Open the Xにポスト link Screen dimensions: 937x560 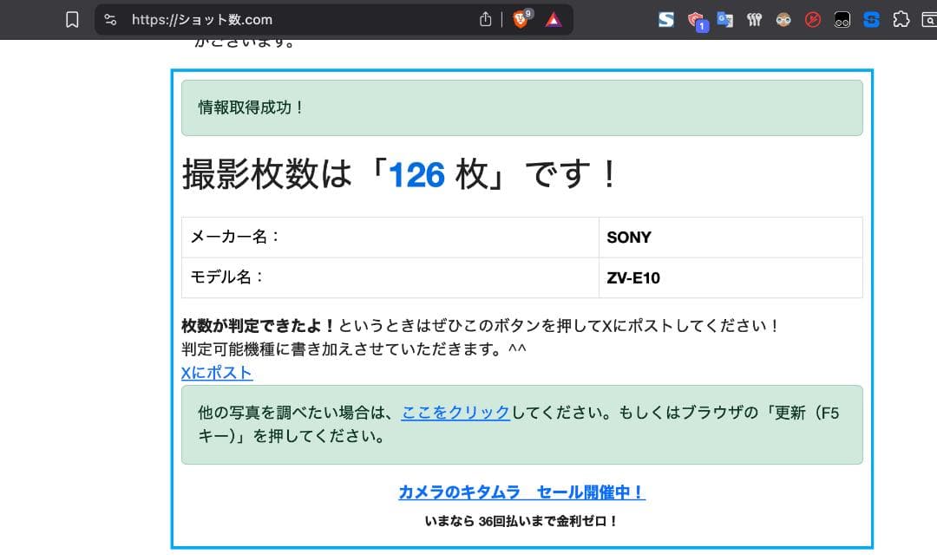tap(216, 373)
